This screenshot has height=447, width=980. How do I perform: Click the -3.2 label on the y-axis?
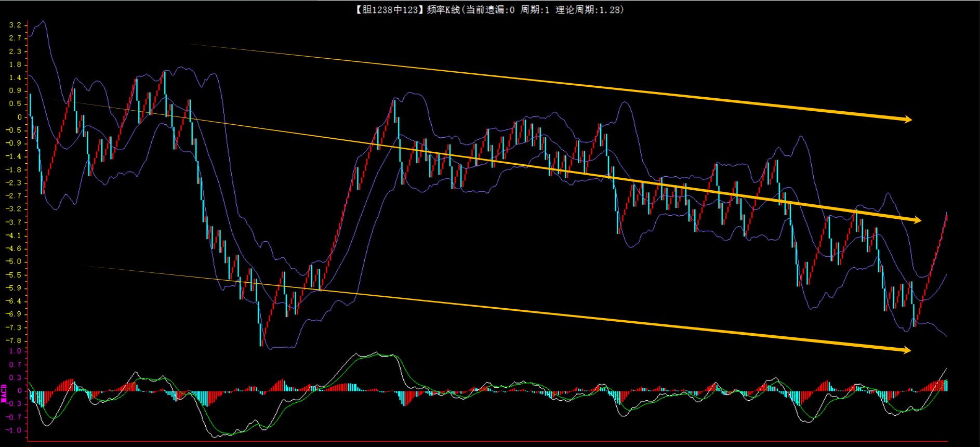click(14, 209)
